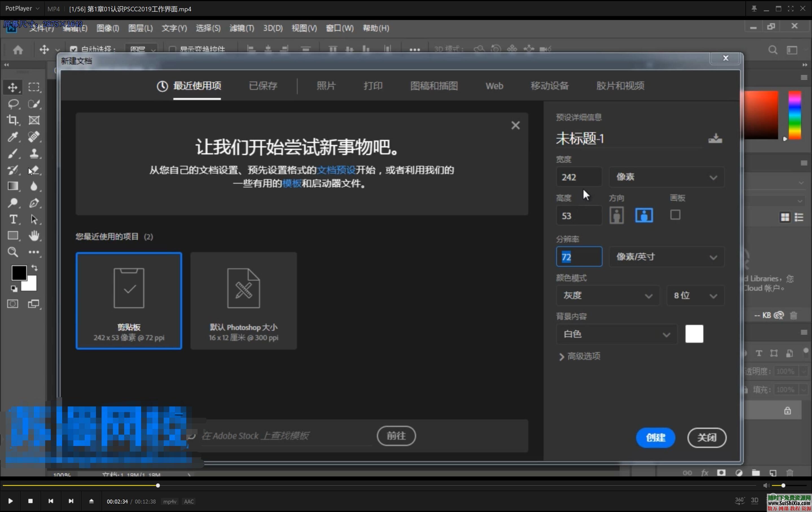Click the white background color swatch
Viewport: 812px width, 512px height.
tap(694, 334)
